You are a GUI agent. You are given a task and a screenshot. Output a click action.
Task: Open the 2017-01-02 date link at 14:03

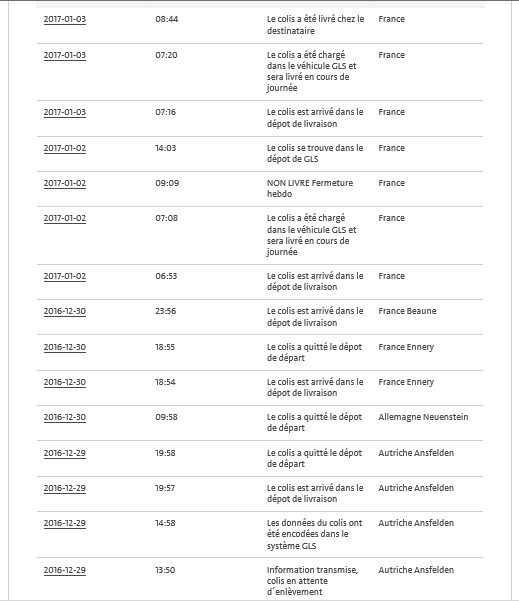(65, 148)
